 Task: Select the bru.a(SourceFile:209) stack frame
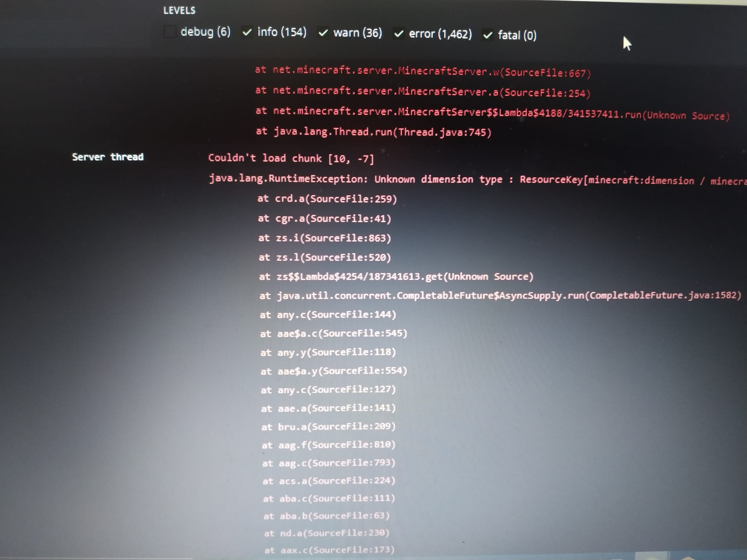328,427
